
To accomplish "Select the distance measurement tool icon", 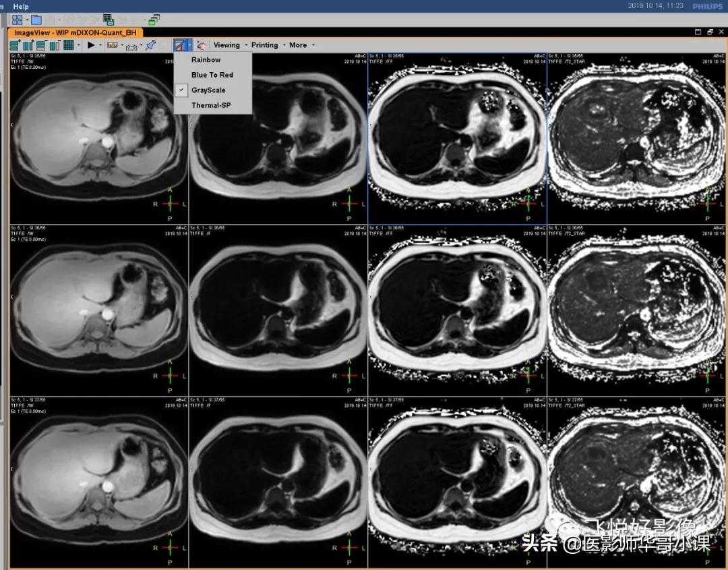I will [131, 45].
